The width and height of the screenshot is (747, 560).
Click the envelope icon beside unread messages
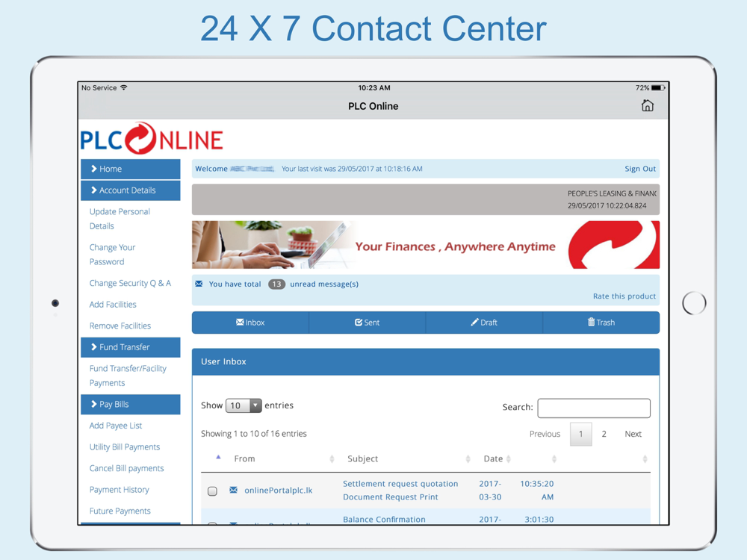pyautogui.click(x=199, y=284)
